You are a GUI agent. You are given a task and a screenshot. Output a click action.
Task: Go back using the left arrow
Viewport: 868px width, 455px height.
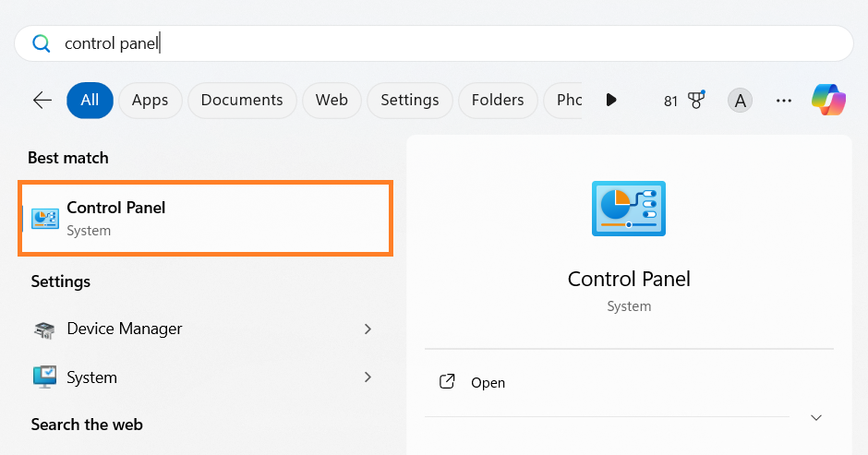[x=42, y=100]
